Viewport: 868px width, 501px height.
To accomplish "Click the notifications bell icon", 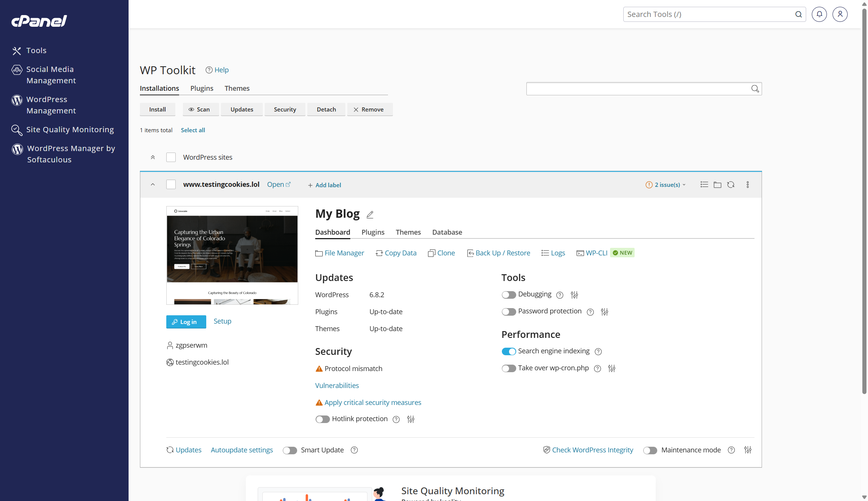I will click(819, 14).
